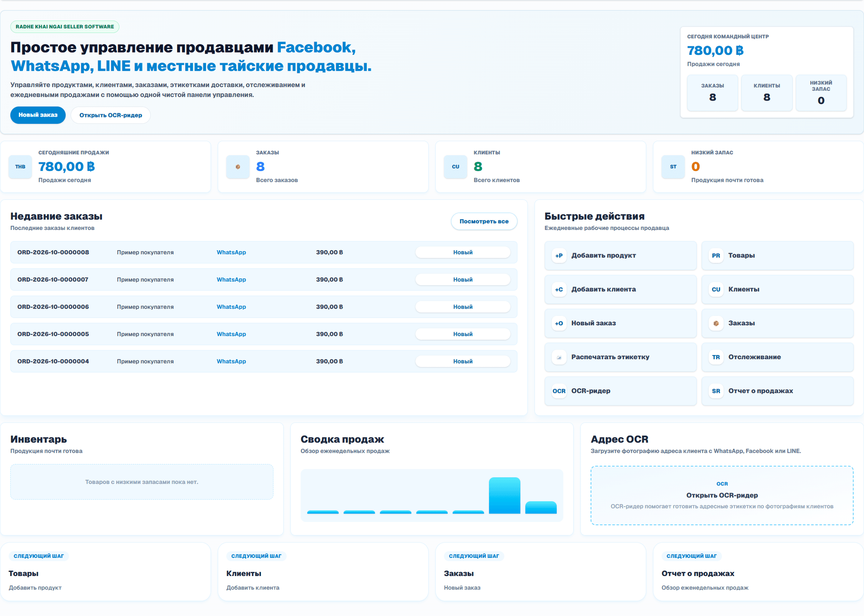Click the НИЗКИЙ ЗАПАС tile in command center

click(x=821, y=93)
